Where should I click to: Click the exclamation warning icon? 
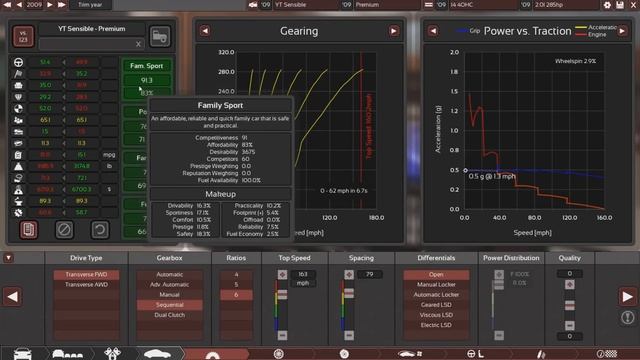627,317
